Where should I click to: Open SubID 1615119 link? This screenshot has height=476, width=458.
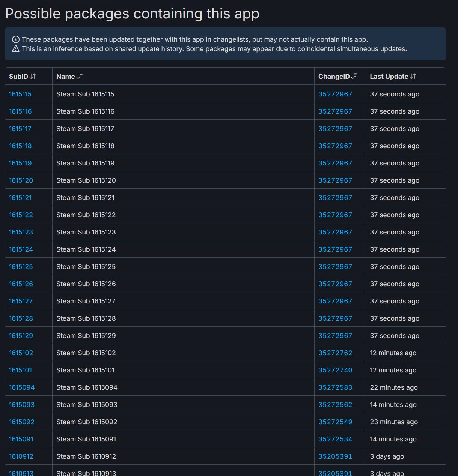coord(20,163)
